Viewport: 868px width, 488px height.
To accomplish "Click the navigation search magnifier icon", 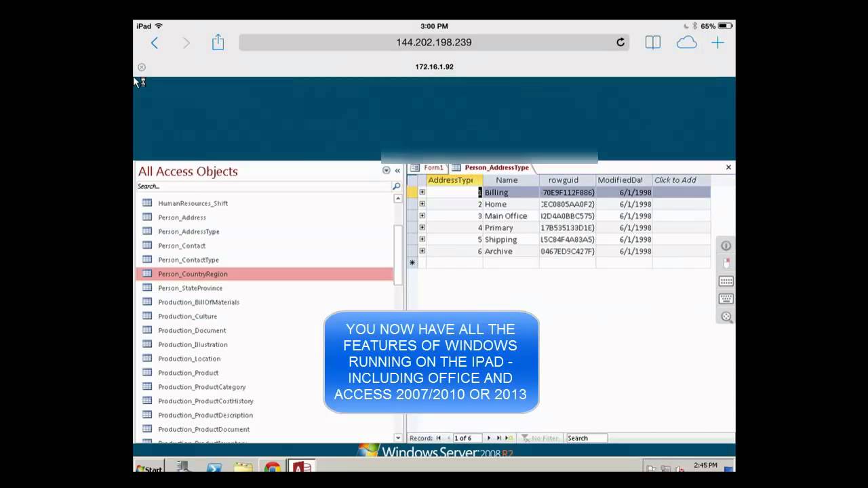I will click(397, 186).
